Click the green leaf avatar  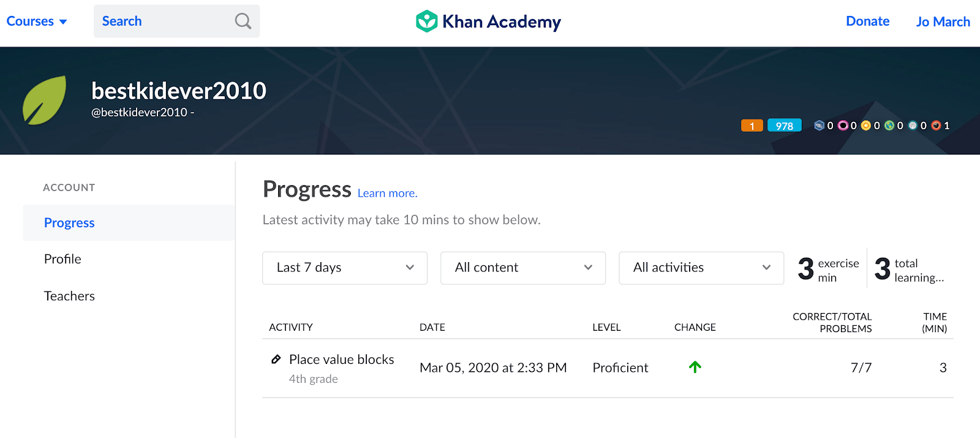pyautogui.click(x=45, y=100)
